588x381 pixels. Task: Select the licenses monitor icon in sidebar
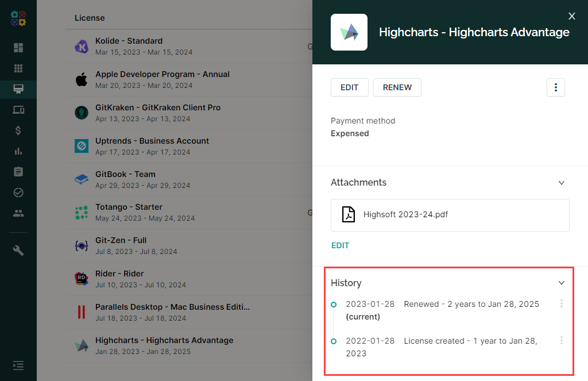tap(18, 89)
